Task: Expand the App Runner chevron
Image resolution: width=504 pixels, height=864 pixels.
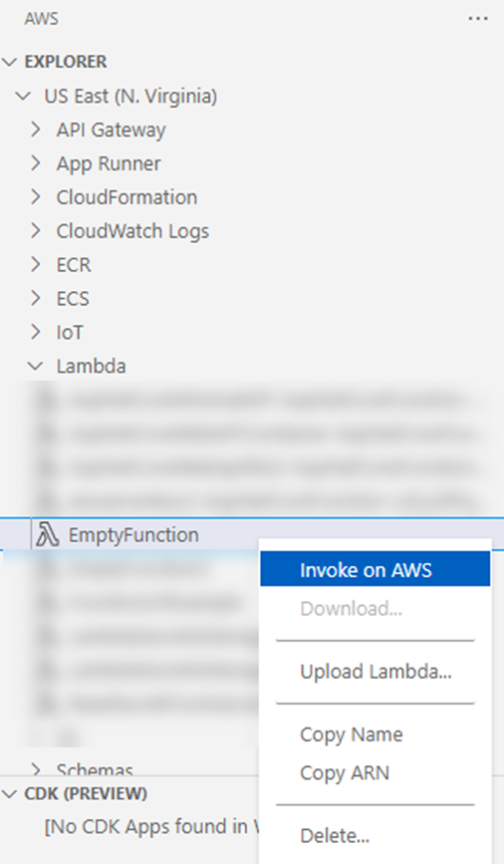Action: click(x=36, y=163)
